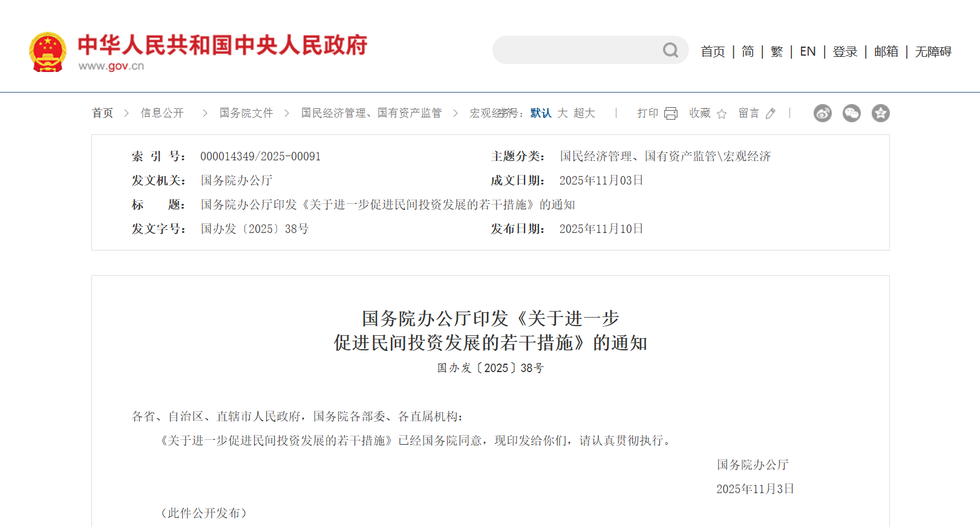Click the pencil icon next to 留言
This screenshot has height=527, width=980.
pos(771,114)
